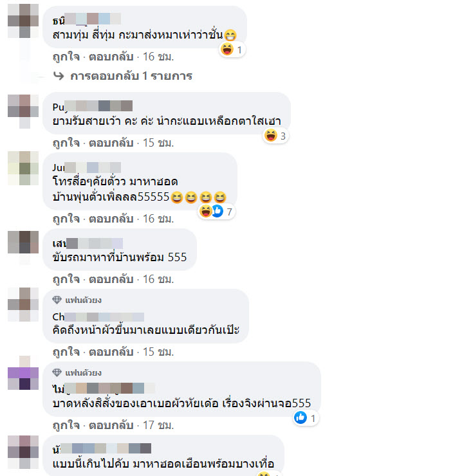The width and height of the screenshot is (471, 476).
Task: Open the 15 ชม. timestamp under Pu's comment
Action: coord(158,143)
